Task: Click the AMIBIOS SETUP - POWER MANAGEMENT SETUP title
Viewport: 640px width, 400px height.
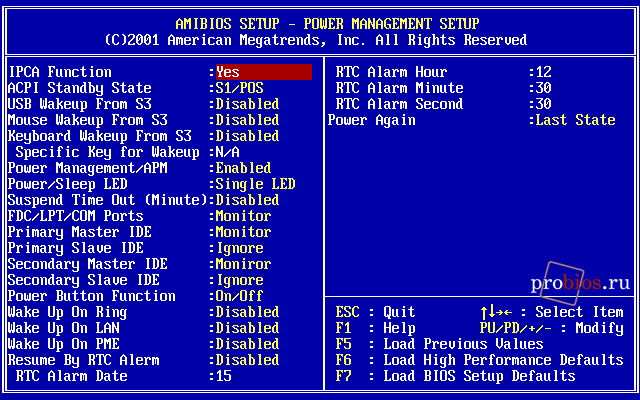Action: (327, 24)
